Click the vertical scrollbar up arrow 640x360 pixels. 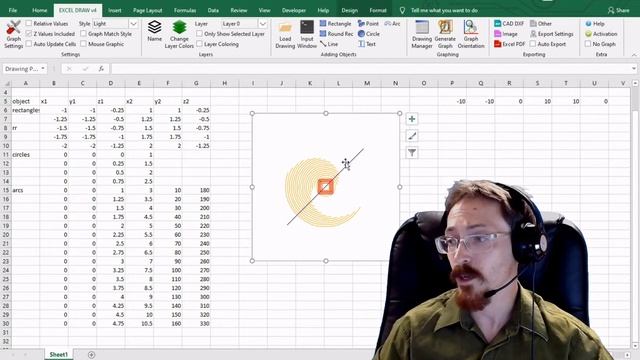click(635, 83)
